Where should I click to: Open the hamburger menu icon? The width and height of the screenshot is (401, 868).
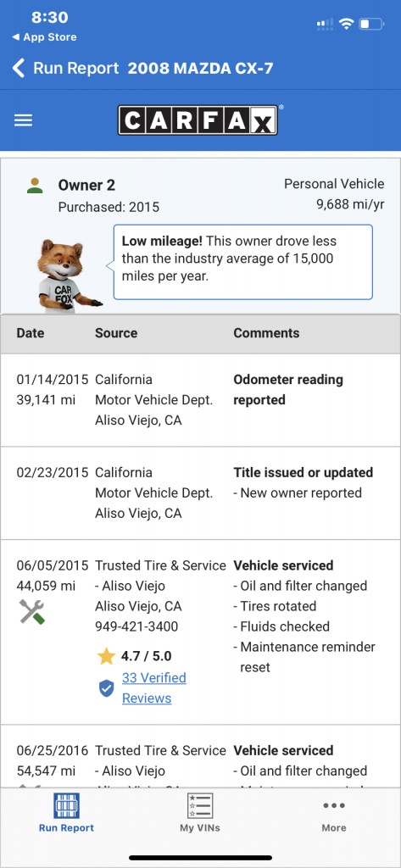pos(23,120)
